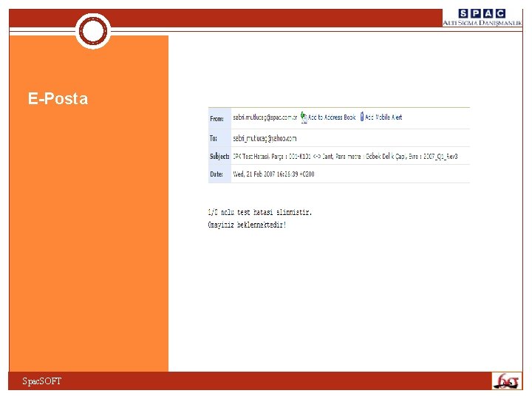Image resolution: width=532 pixels, height=399 pixels.
Task: Click the email subject line text
Action: (x=345, y=157)
